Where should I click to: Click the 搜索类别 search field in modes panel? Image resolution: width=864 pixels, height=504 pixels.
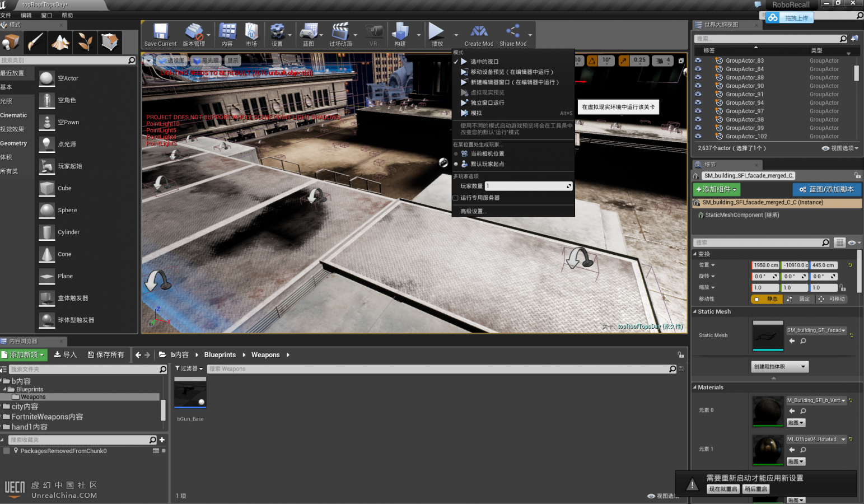[x=68, y=60]
